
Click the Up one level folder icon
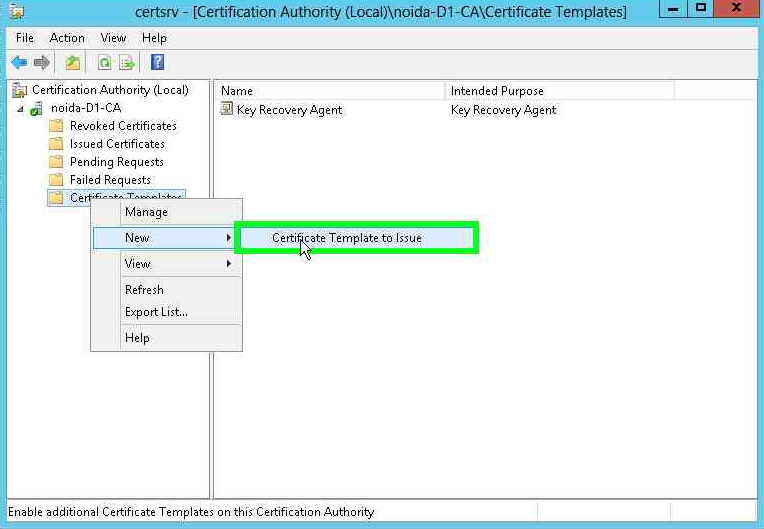click(x=73, y=62)
